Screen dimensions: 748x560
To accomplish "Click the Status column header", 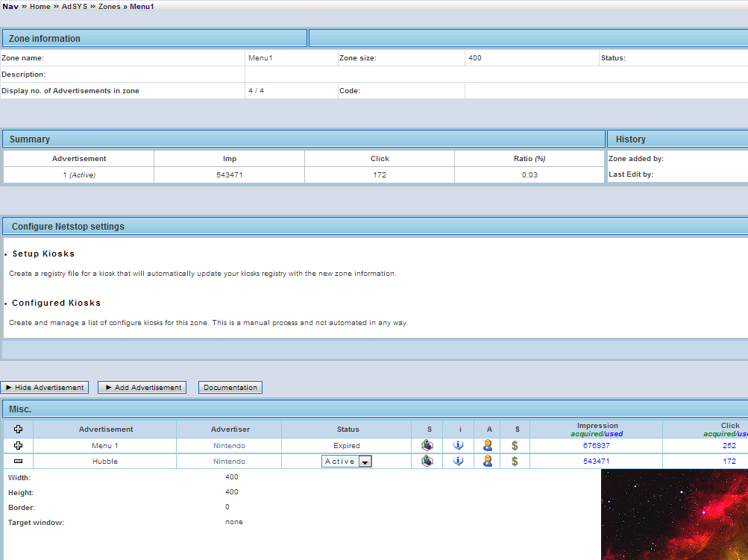I will pyautogui.click(x=348, y=430).
